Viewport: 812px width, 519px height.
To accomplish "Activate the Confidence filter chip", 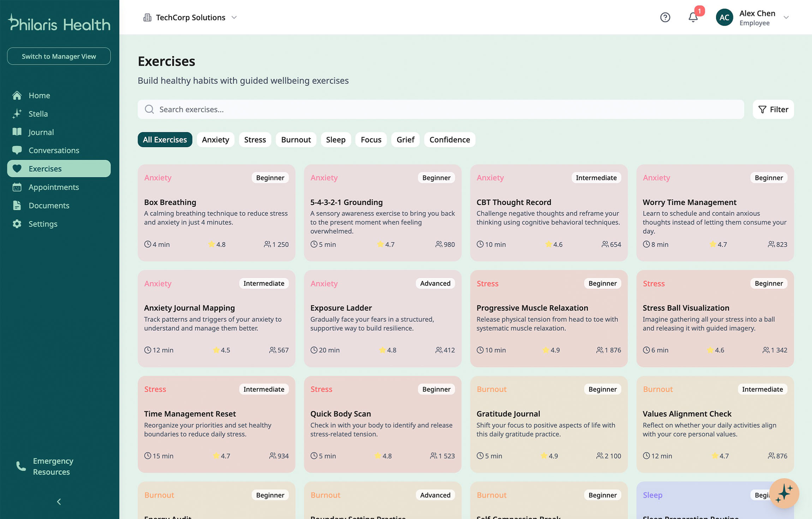I will tap(449, 140).
